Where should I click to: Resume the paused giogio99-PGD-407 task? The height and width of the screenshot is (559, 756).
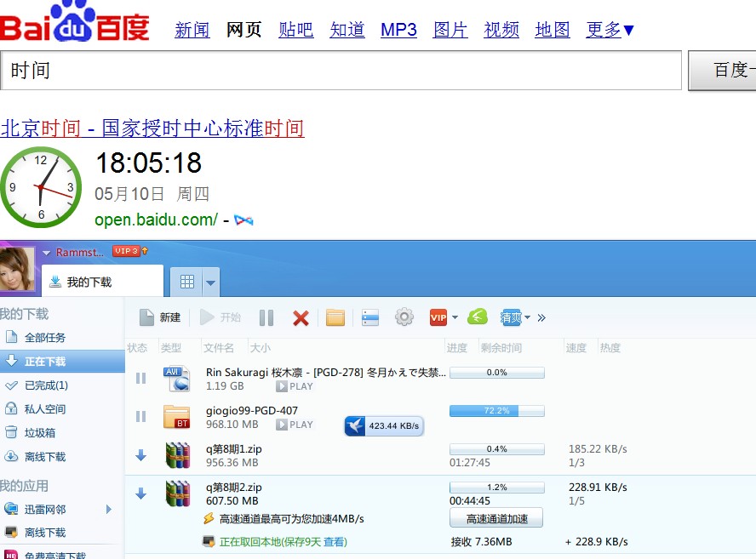pos(141,416)
